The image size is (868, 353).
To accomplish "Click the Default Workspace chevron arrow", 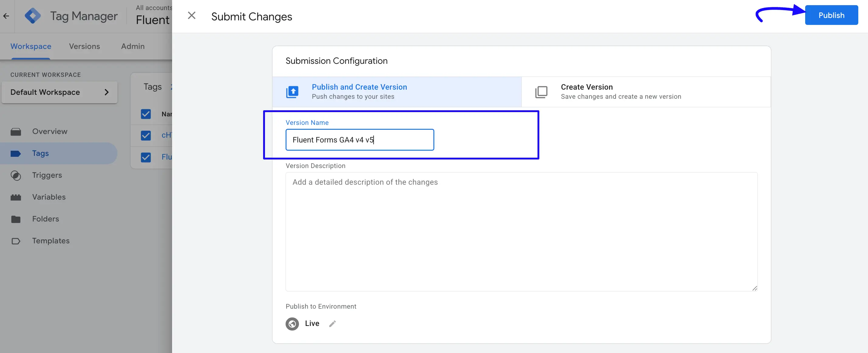I will [x=107, y=92].
